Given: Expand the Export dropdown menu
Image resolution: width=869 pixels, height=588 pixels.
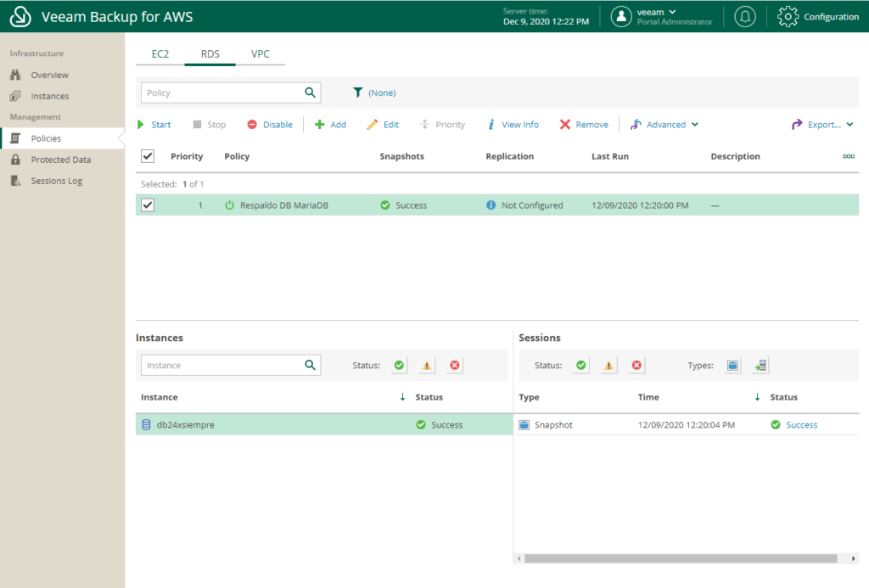Looking at the screenshot, I should click(x=822, y=125).
